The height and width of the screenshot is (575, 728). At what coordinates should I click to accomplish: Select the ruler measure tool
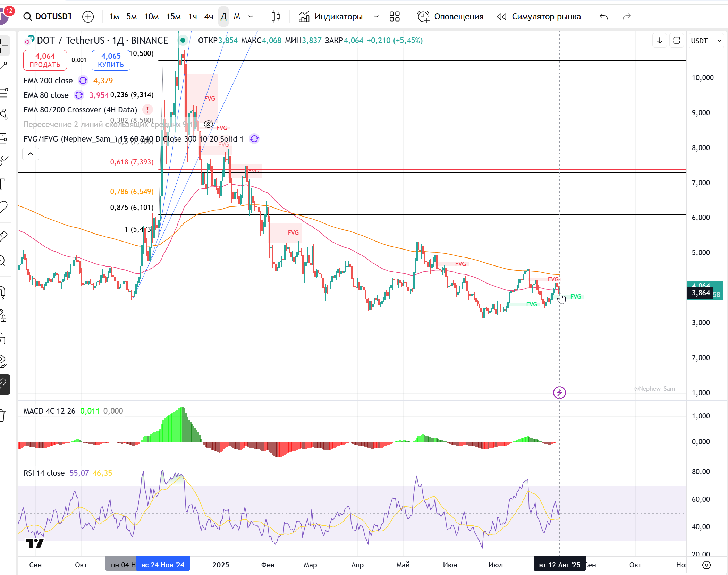(3, 236)
